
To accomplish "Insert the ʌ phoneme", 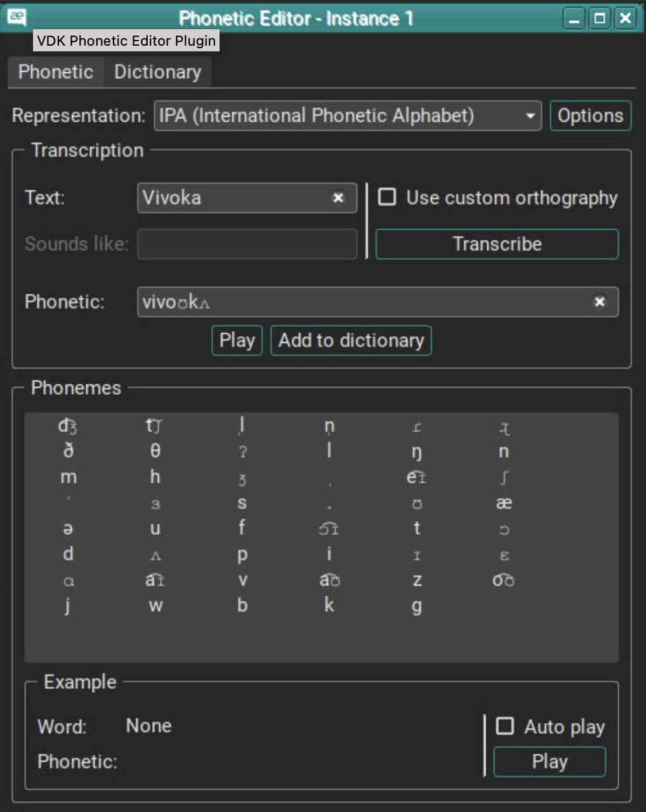I will coord(155,556).
